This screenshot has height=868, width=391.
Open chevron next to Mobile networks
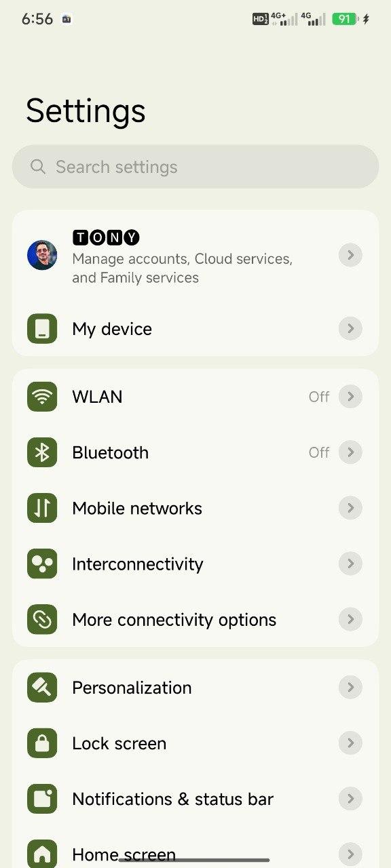coord(350,508)
